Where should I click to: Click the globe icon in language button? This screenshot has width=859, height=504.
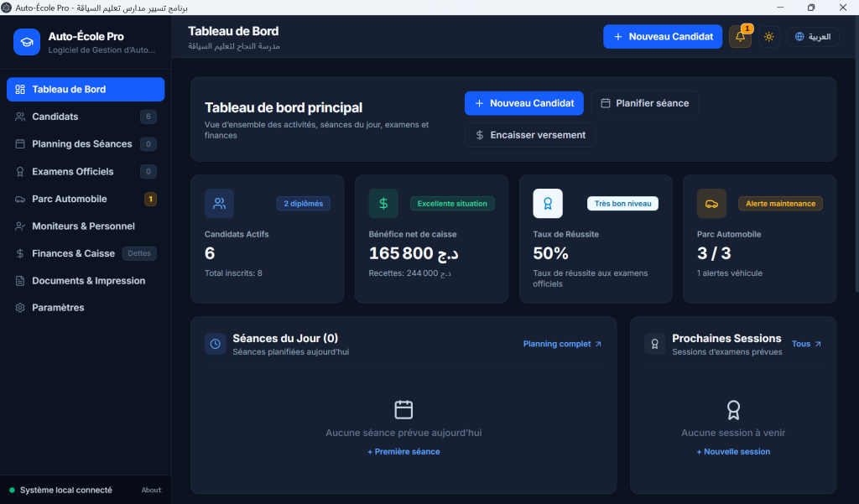(x=799, y=37)
